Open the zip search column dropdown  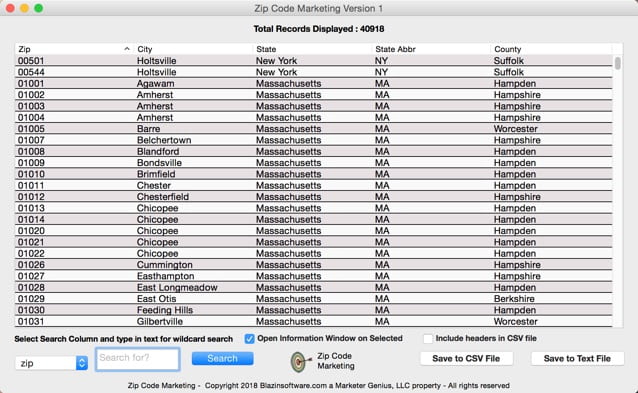coord(51,363)
